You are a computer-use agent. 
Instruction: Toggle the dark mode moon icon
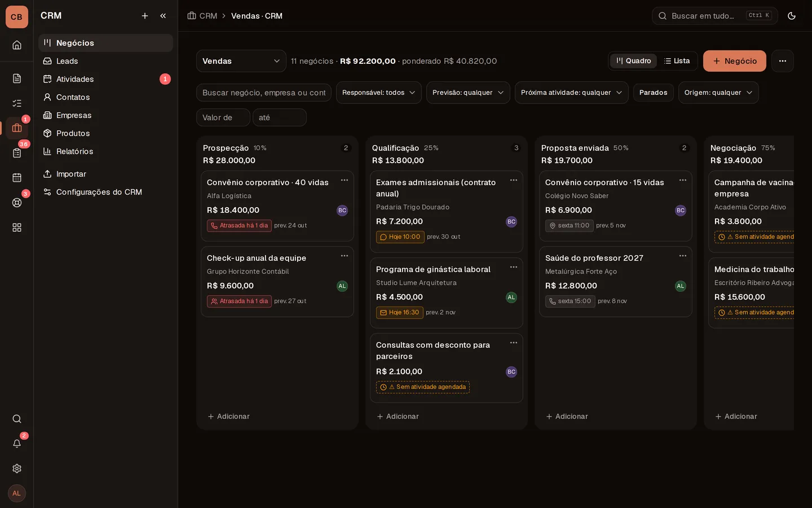(x=792, y=16)
